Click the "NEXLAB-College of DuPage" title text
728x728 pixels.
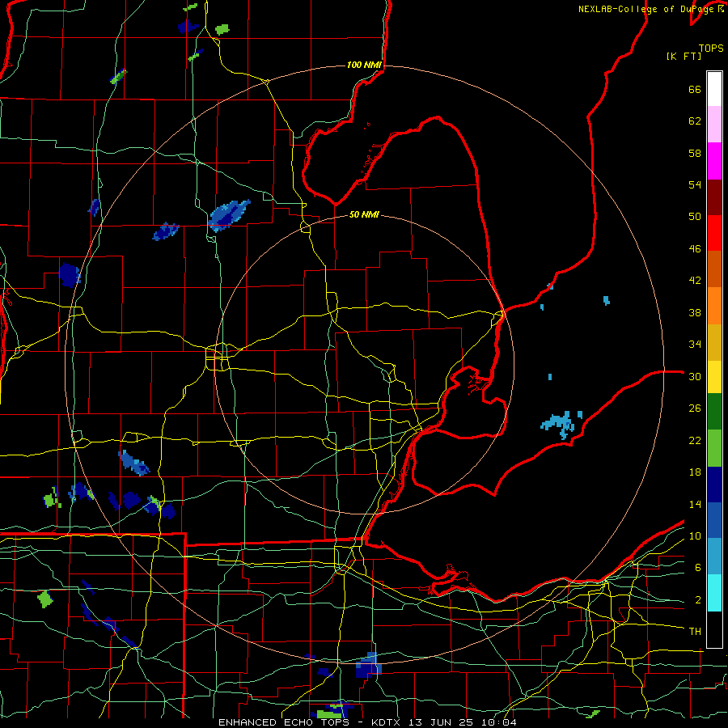coord(647,9)
